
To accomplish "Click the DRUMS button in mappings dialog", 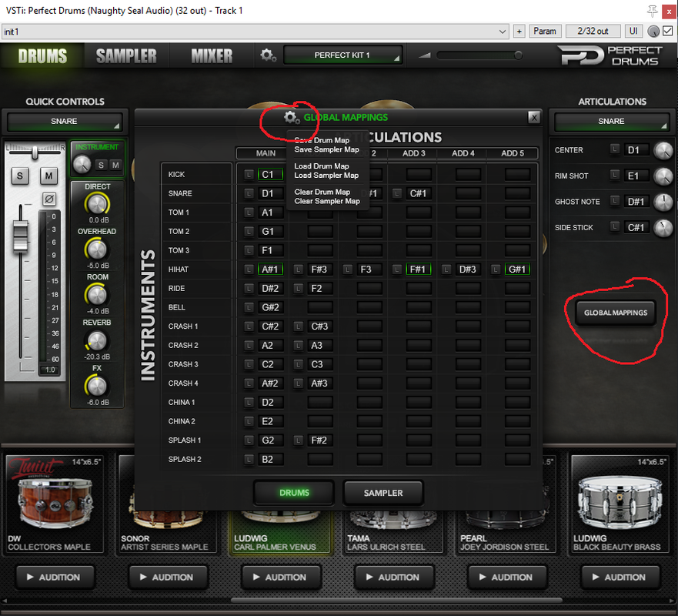I will click(294, 493).
